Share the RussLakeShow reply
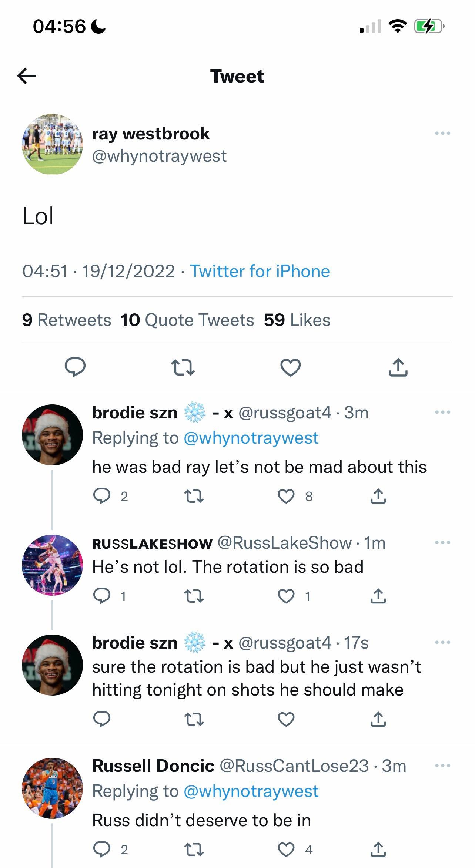The image size is (475, 868). tap(378, 596)
